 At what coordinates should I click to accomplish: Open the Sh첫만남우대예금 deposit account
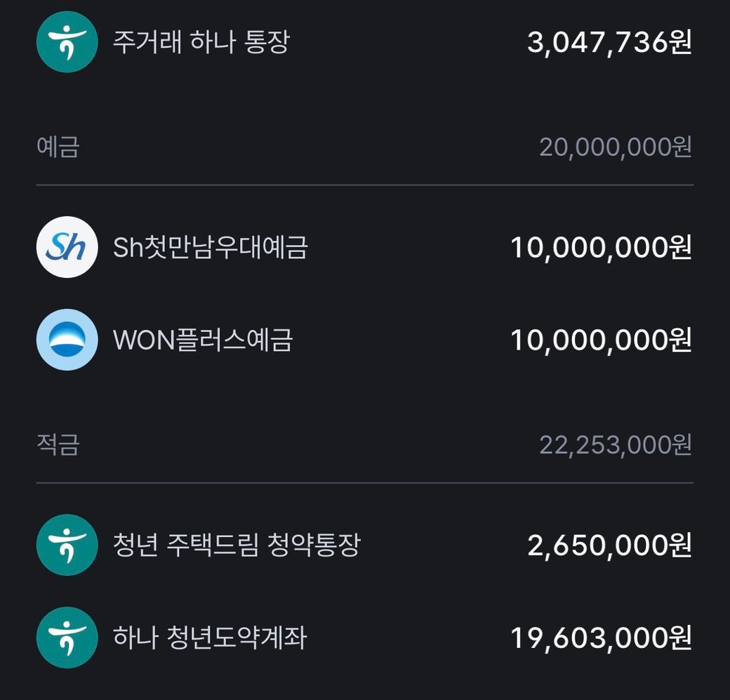pyautogui.click(x=210, y=247)
